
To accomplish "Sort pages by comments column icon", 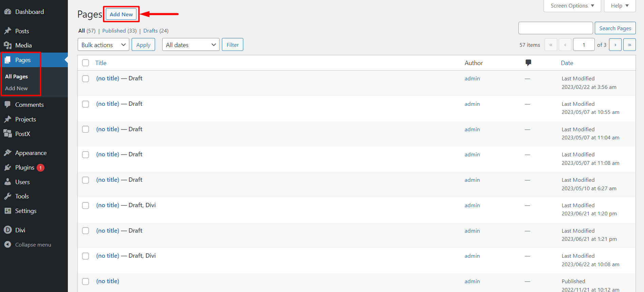I will [528, 63].
